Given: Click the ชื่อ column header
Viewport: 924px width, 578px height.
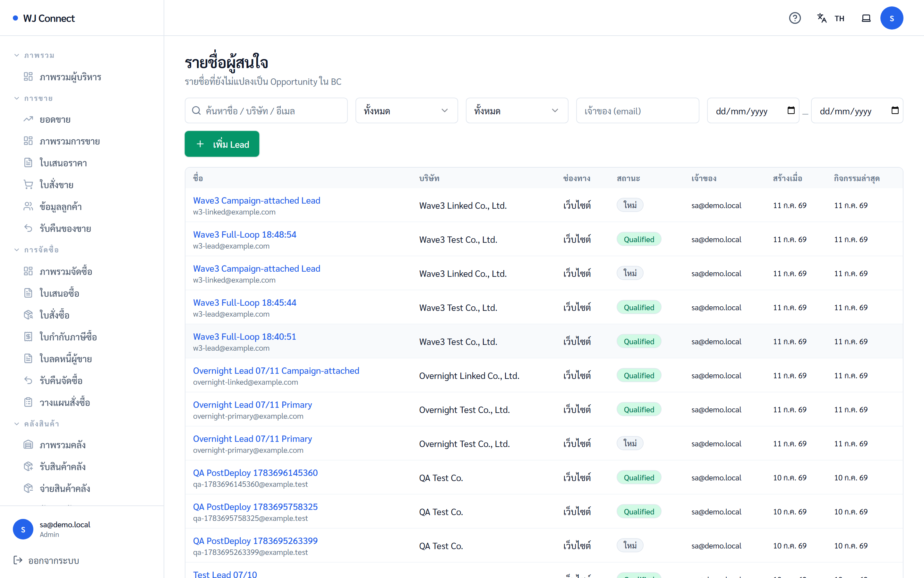Looking at the screenshot, I should (x=198, y=178).
